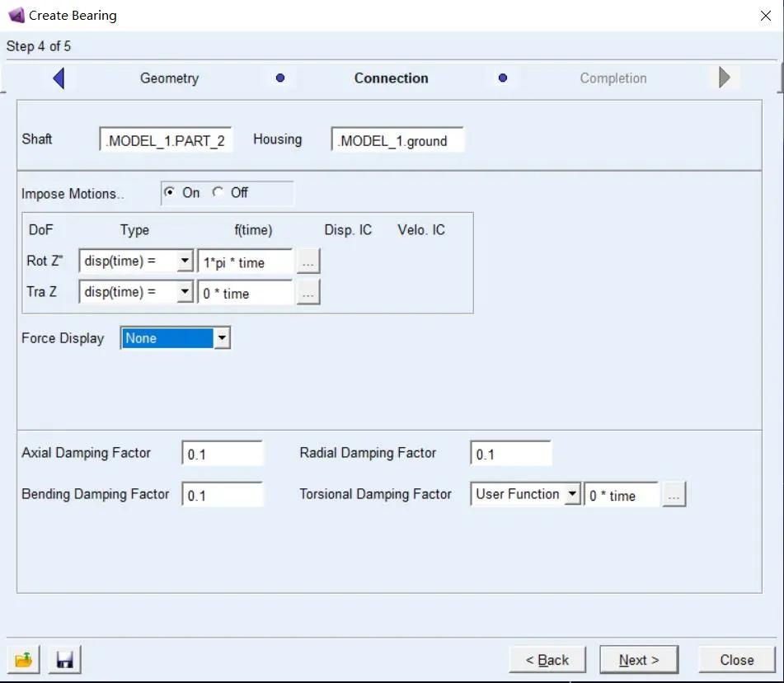Click the Axial Damping Factor field

[222, 454]
